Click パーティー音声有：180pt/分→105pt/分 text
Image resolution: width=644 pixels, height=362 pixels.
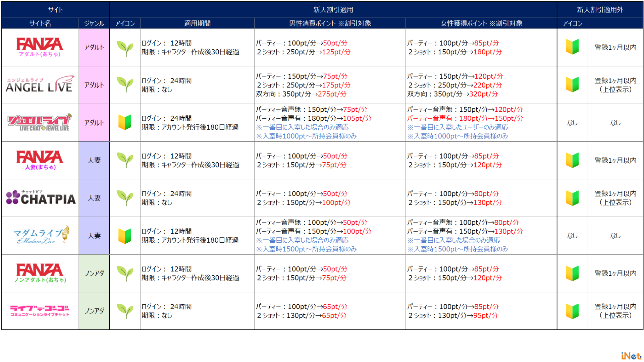pyautogui.click(x=314, y=118)
